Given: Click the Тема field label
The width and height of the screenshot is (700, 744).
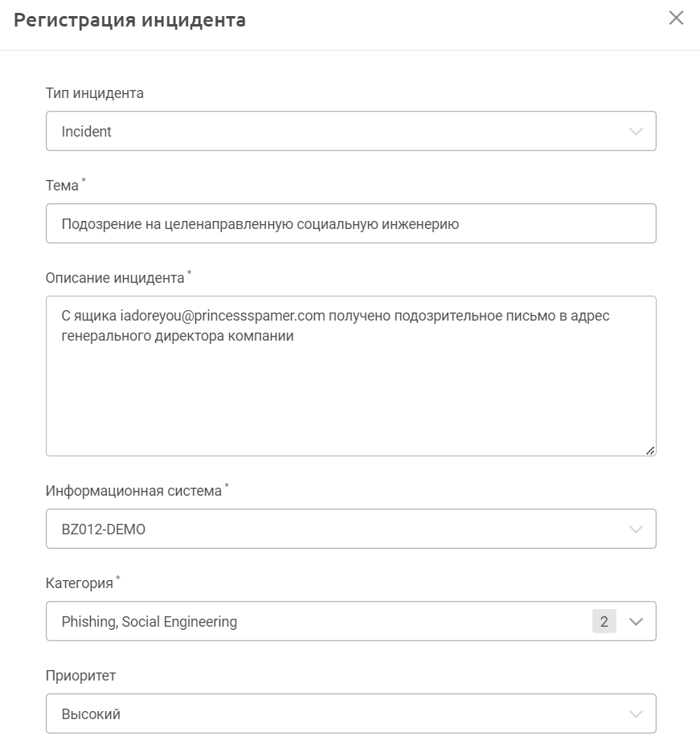Looking at the screenshot, I should (x=63, y=186).
